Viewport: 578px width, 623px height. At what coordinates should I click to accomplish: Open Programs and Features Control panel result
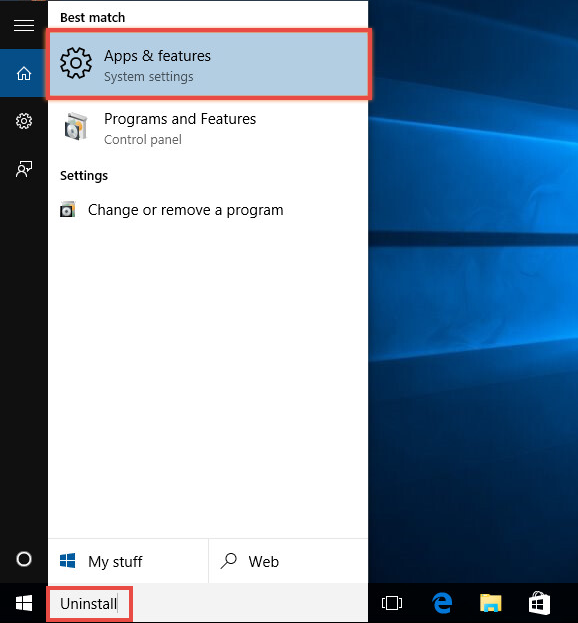[208, 128]
